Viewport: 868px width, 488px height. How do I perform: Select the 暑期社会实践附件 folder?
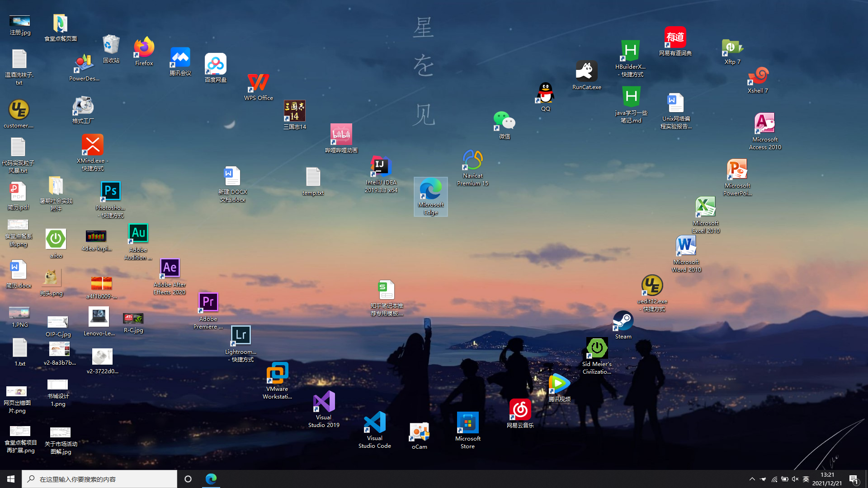(x=56, y=193)
